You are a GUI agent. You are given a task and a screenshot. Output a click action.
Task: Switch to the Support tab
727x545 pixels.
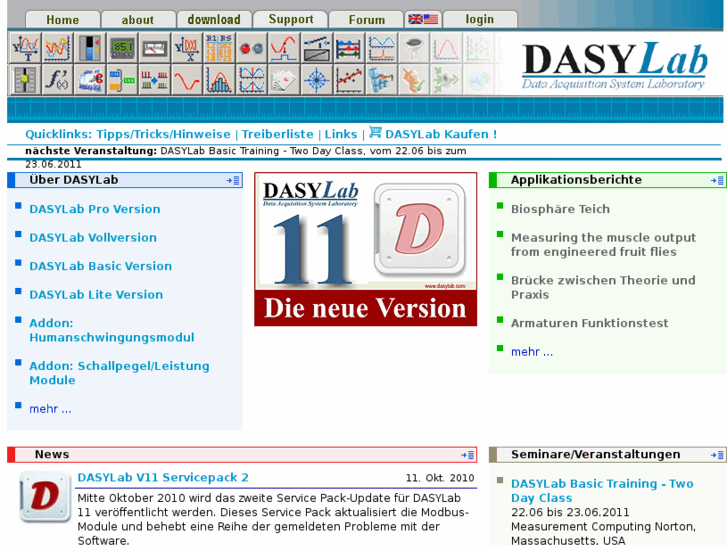click(x=290, y=19)
